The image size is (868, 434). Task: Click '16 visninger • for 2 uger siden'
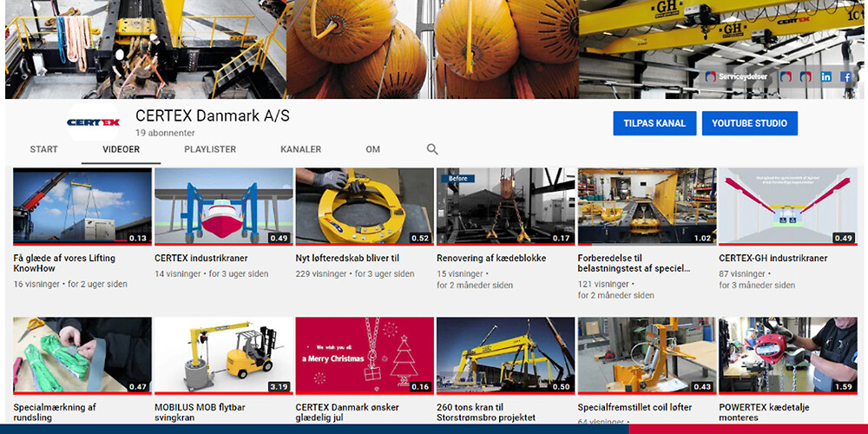[70, 284]
